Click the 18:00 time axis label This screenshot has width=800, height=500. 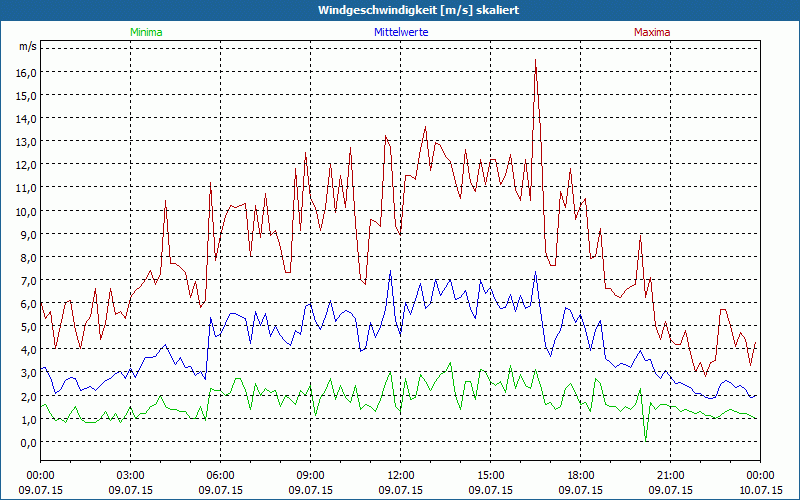pos(580,476)
